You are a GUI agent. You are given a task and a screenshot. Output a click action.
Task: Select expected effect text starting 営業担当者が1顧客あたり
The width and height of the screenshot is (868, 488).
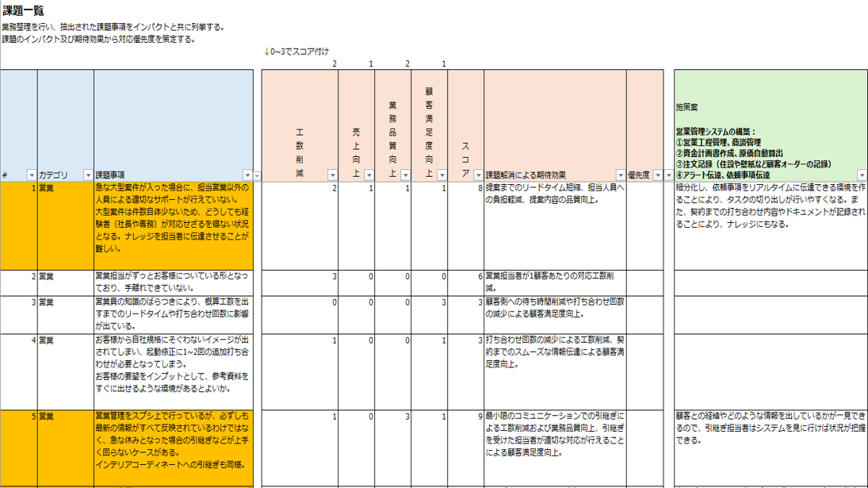coord(555,283)
